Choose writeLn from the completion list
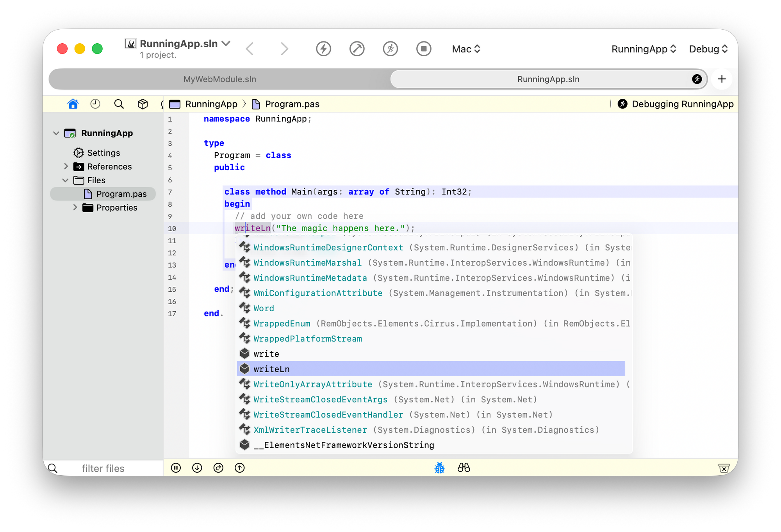781x532 pixels. [x=431, y=369]
